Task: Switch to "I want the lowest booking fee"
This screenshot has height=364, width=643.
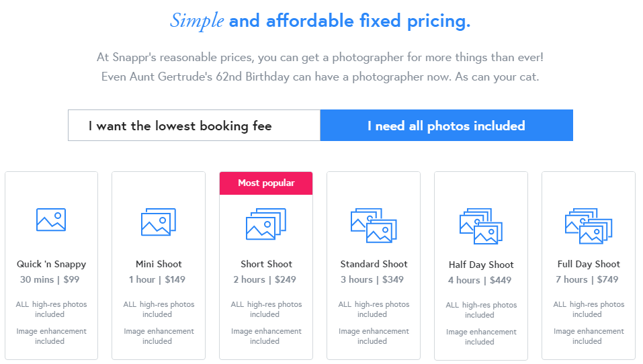Action: (x=194, y=126)
